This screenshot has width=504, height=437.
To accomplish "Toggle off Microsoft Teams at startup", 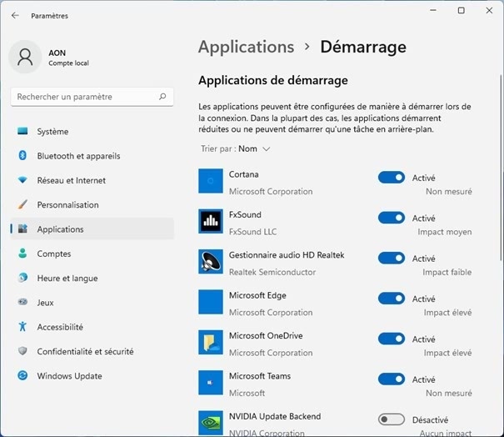I will (x=391, y=379).
